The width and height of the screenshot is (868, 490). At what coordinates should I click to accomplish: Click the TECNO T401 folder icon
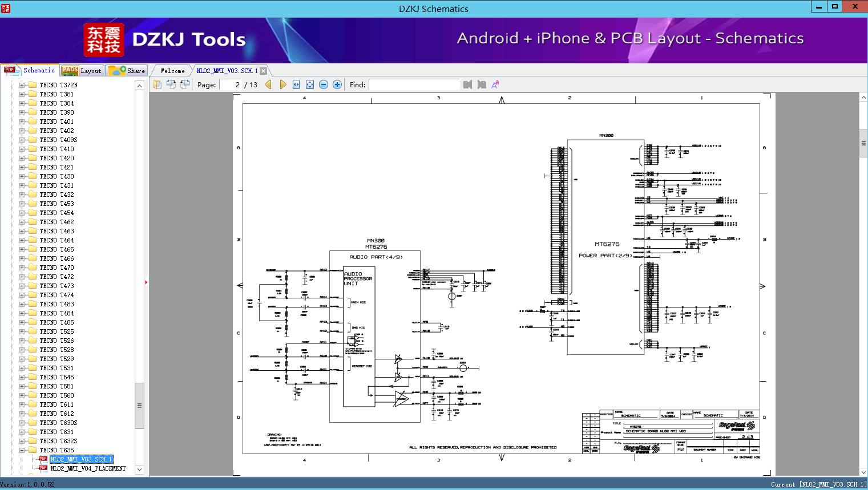(33, 122)
